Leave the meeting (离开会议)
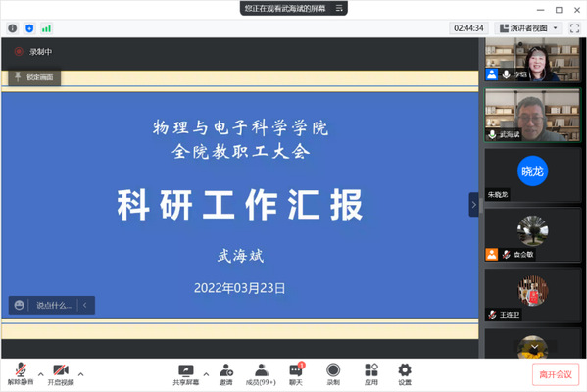Viewport: 587px width, 392px height. [556, 374]
